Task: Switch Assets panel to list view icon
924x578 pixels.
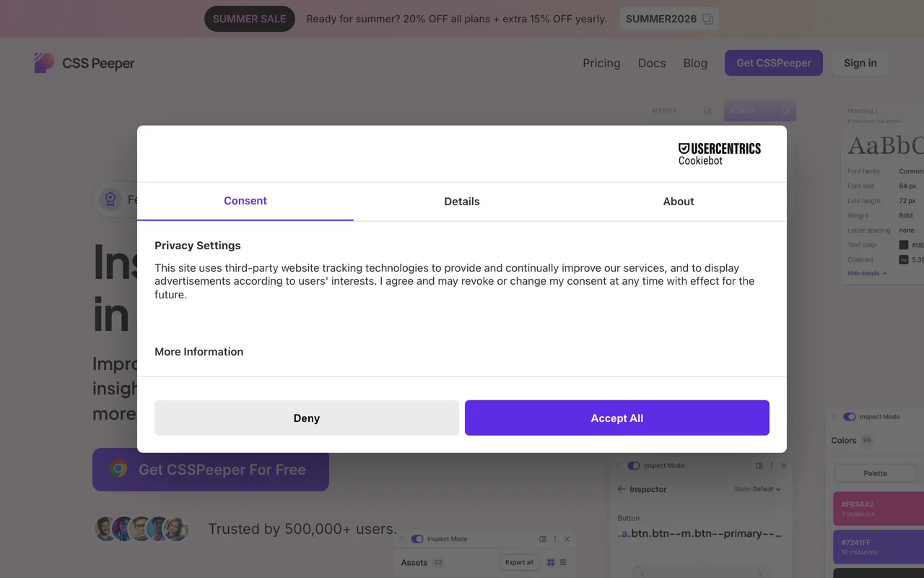Action: tap(563, 562)
